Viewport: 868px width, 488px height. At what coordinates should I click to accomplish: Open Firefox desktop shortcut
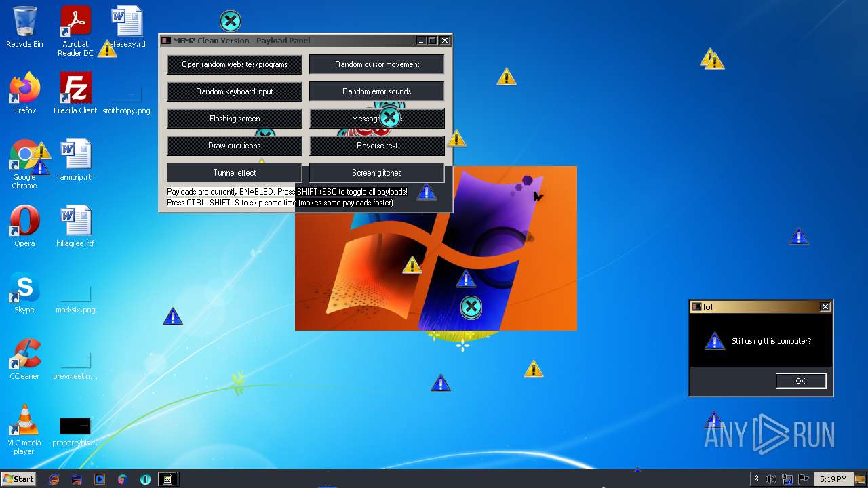[x=24, y=94]
